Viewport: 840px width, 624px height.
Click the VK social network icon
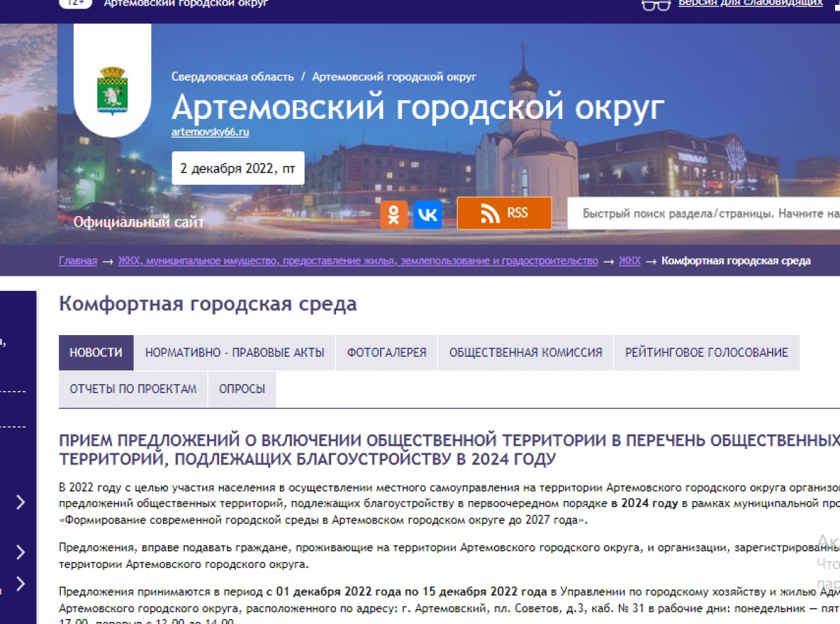428,214
